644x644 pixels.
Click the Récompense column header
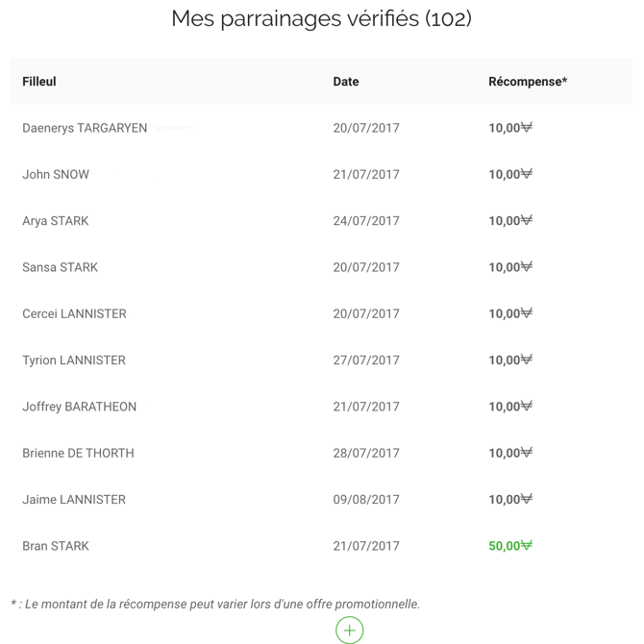(x=528, y=82)
